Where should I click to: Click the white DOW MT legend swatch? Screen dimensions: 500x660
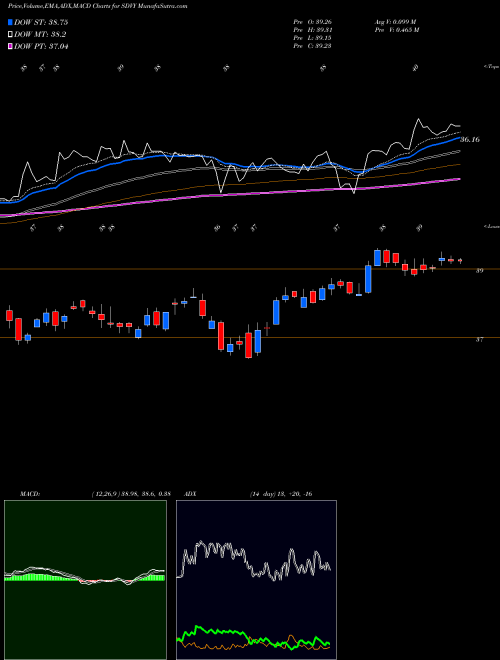10,35
